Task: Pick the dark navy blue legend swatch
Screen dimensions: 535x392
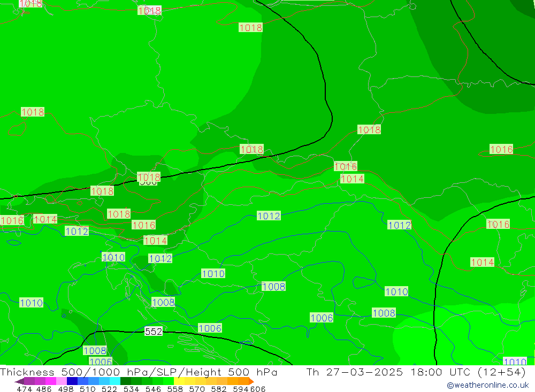Action: tap(71, 381)
